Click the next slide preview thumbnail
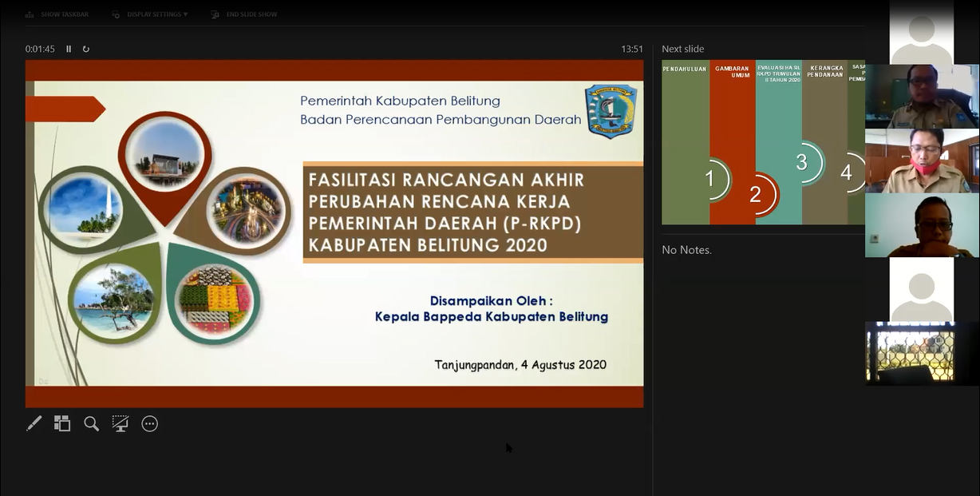The image size is (980, 496). coord(763,142)
